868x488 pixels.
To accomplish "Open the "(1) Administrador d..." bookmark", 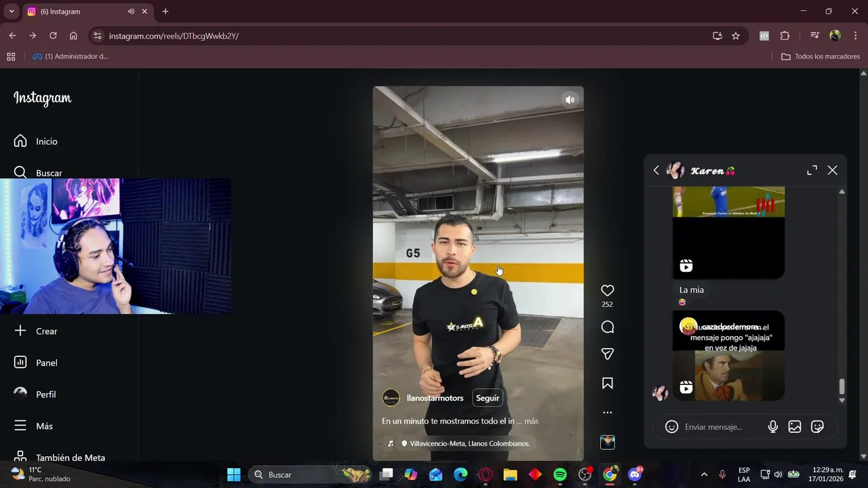I will [x=71, y=56].
